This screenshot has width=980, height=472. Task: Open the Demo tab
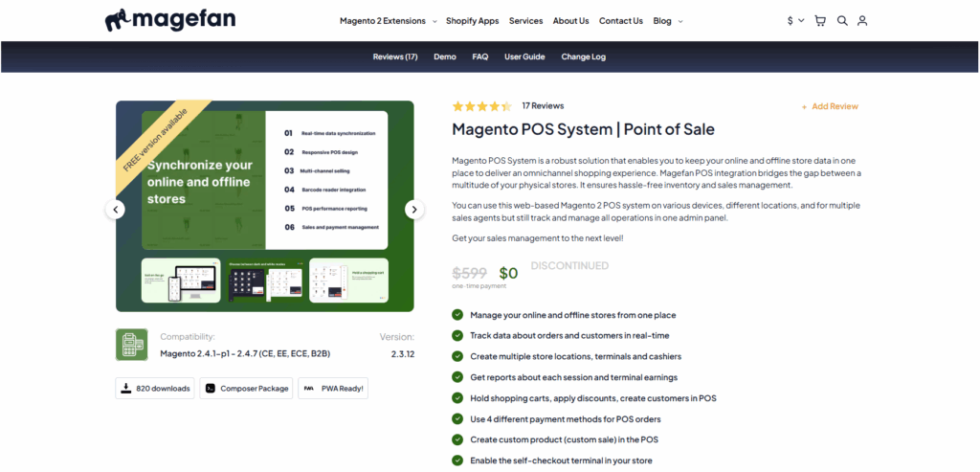pos(445,56)
